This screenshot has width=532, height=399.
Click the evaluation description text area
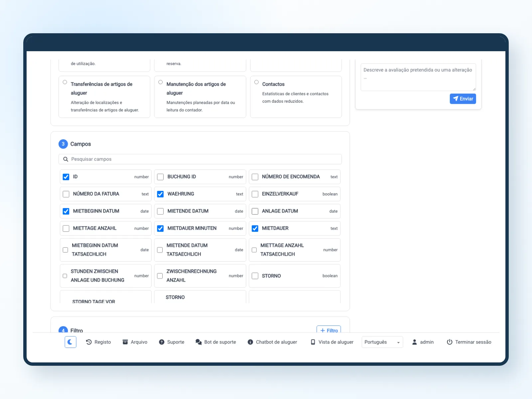(x=418, y=77)
